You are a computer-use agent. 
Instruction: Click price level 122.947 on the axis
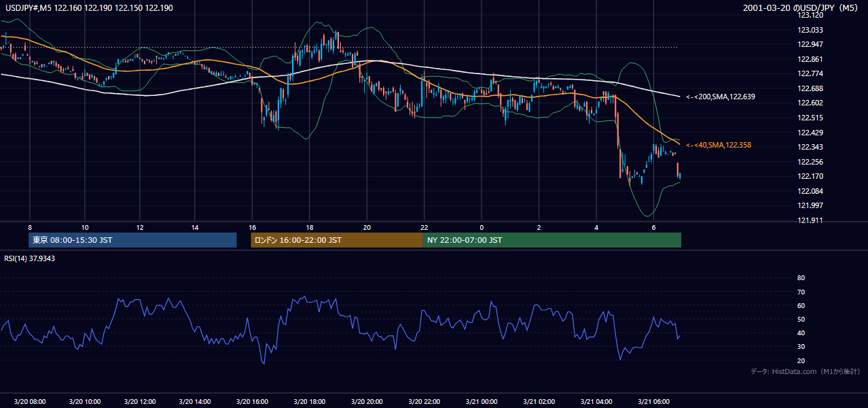(810, 44)
